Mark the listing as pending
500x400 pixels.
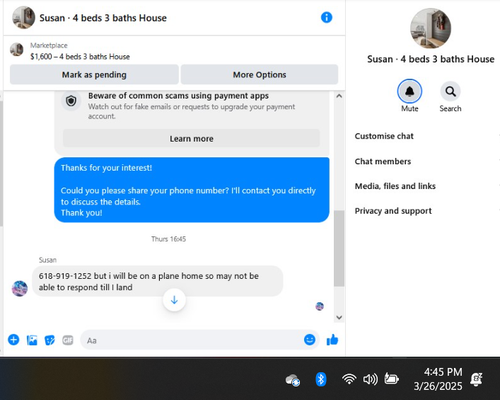(94, 74)
